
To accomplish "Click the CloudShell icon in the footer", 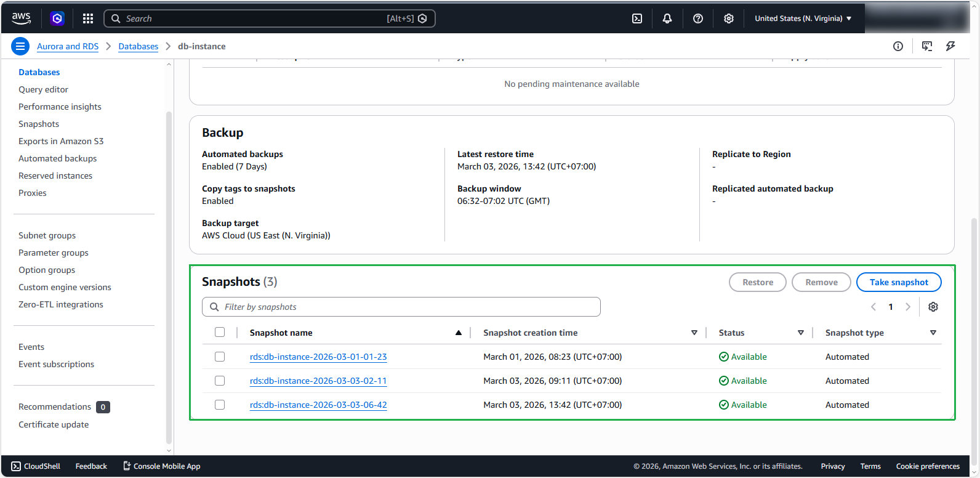I will tap(16, 466).
